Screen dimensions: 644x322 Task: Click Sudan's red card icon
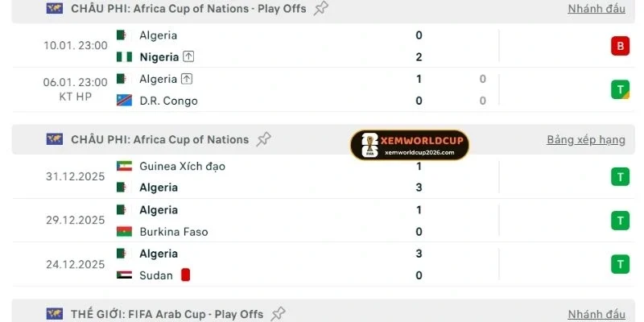(185, 275)
